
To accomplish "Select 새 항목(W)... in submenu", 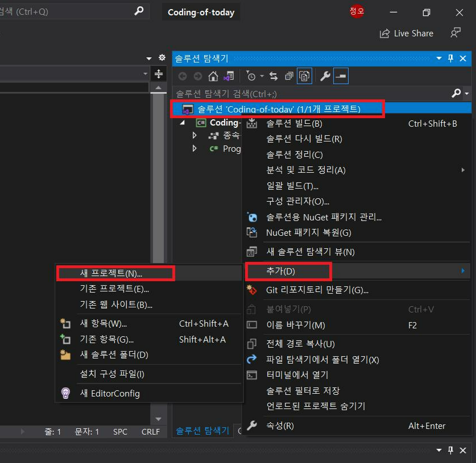I will 149,324.
